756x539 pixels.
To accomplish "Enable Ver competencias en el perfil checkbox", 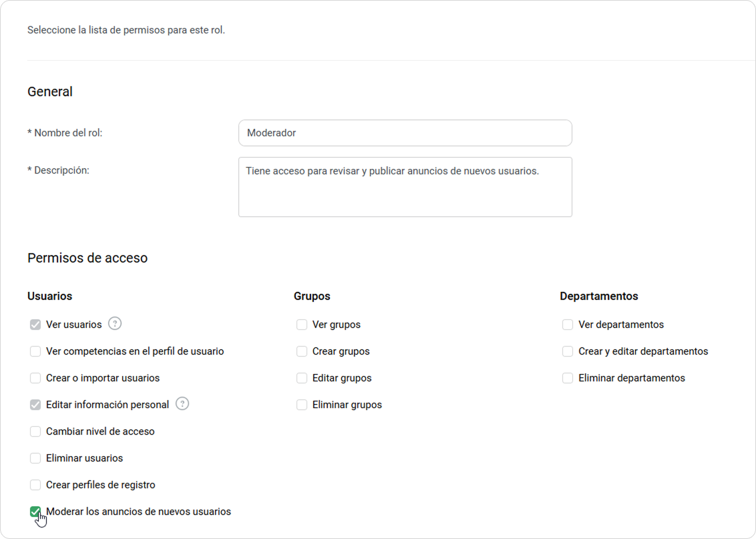I will [35, 351].
